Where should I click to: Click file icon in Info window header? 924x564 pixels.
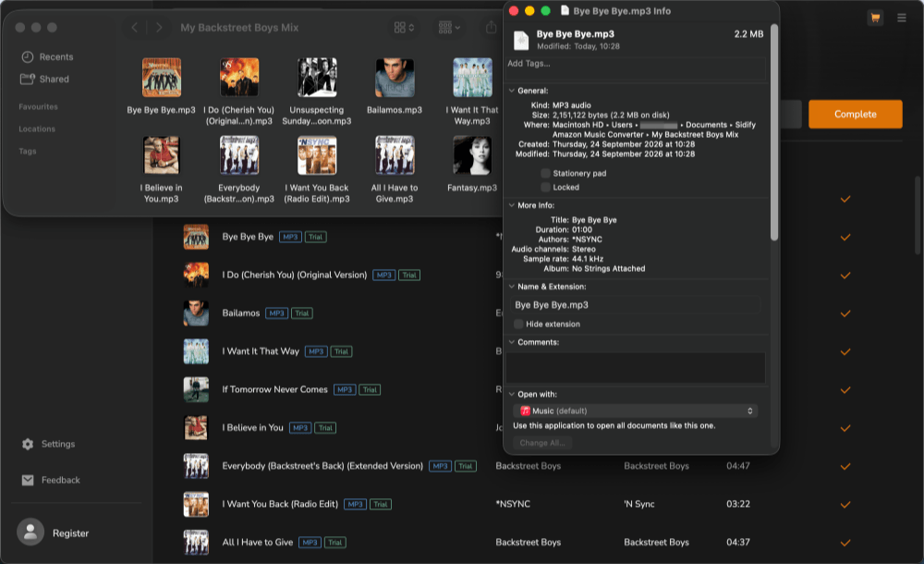[x=521, y=40]
